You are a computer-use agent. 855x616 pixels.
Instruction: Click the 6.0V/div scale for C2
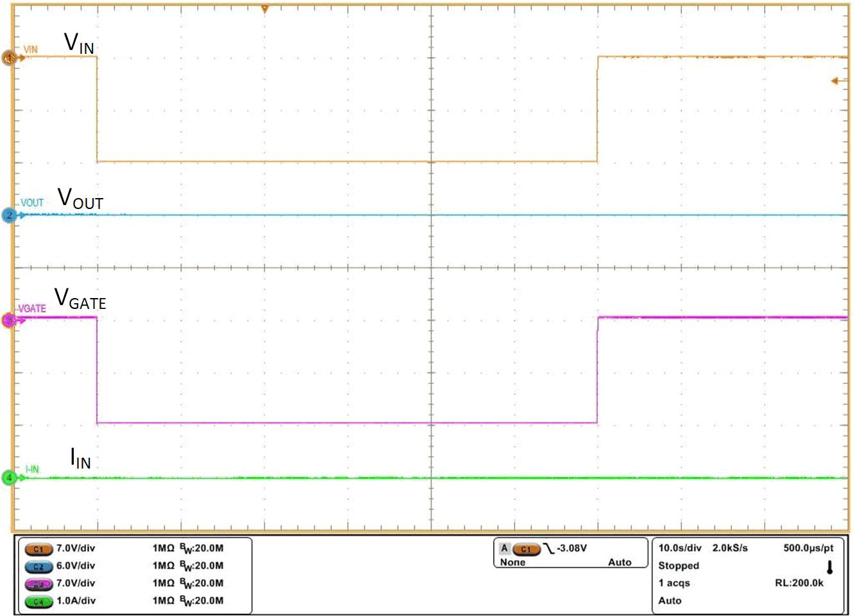(76, 565)
